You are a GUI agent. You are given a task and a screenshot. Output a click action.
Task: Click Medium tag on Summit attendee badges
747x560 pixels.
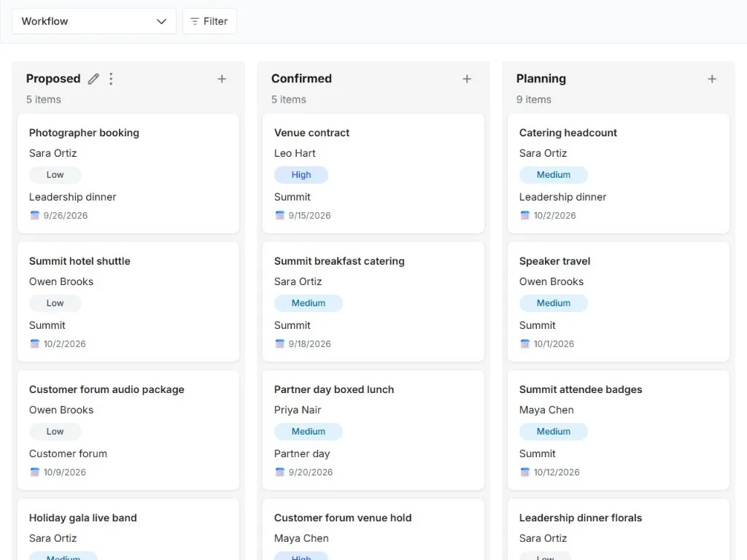(x=553, y=432)
